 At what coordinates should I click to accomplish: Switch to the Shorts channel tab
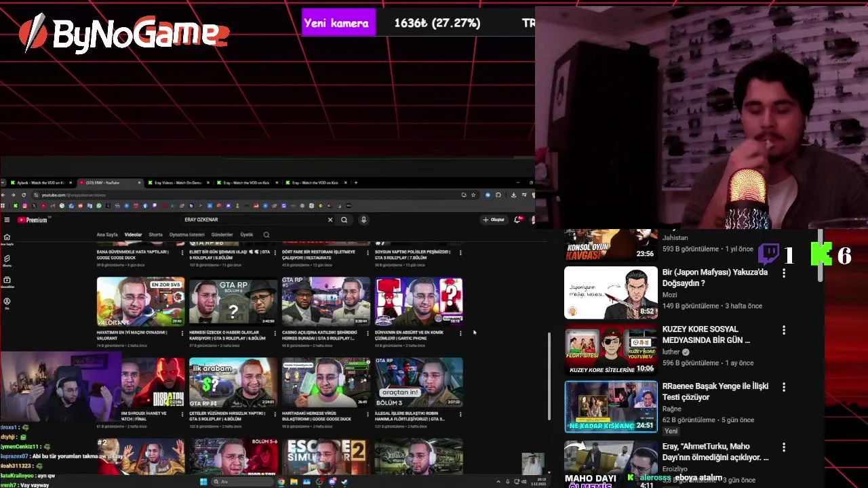pyautogui.click(x=155, y=235)
